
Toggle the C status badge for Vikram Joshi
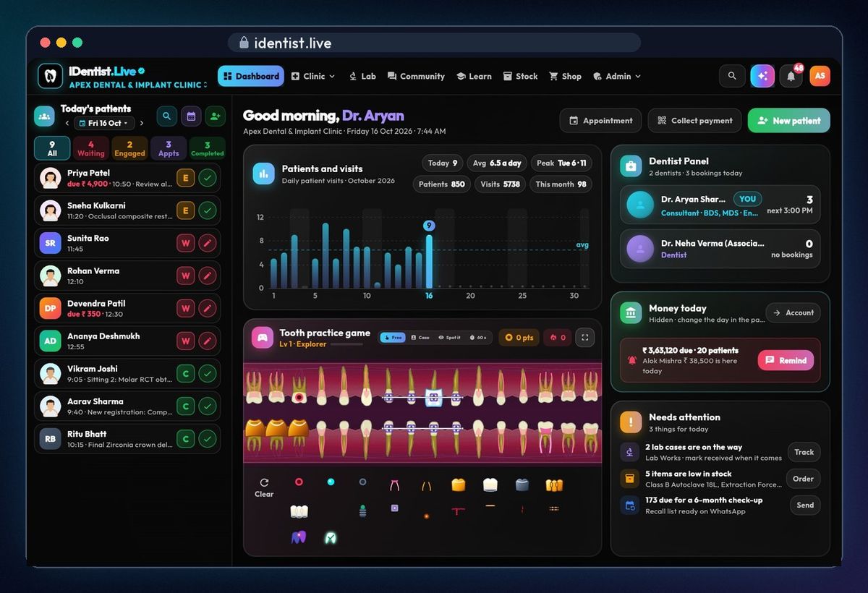point(186,373)
